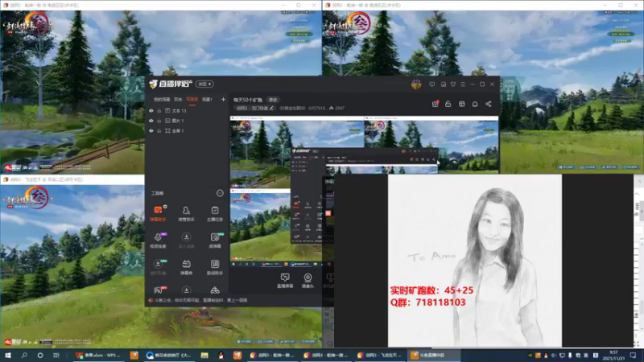Expand the 类型 selector next to the logo
The width and height of the screenshot is (644, 362).
pos(204,84)
